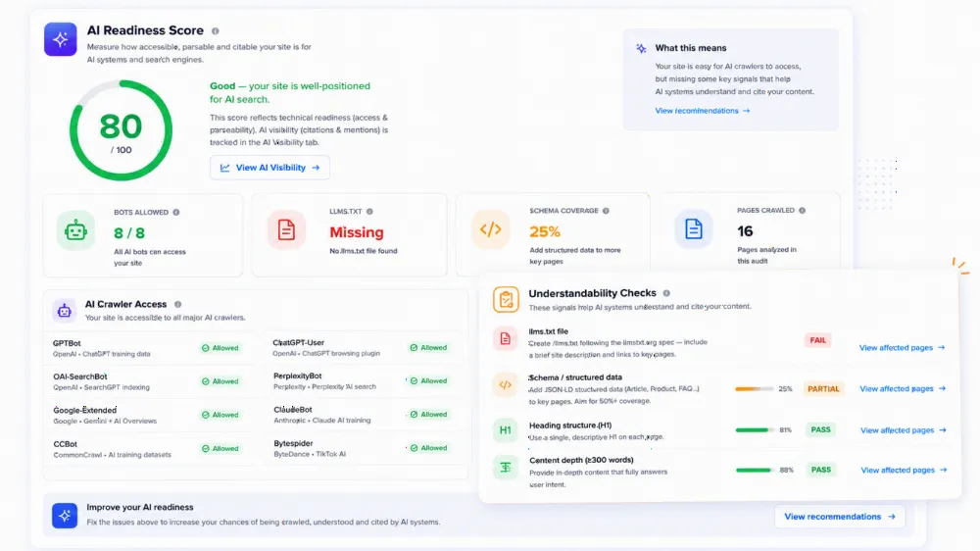Click the FAIL badge on llms.txt file

pyautogui.click(x=817, y=341)
